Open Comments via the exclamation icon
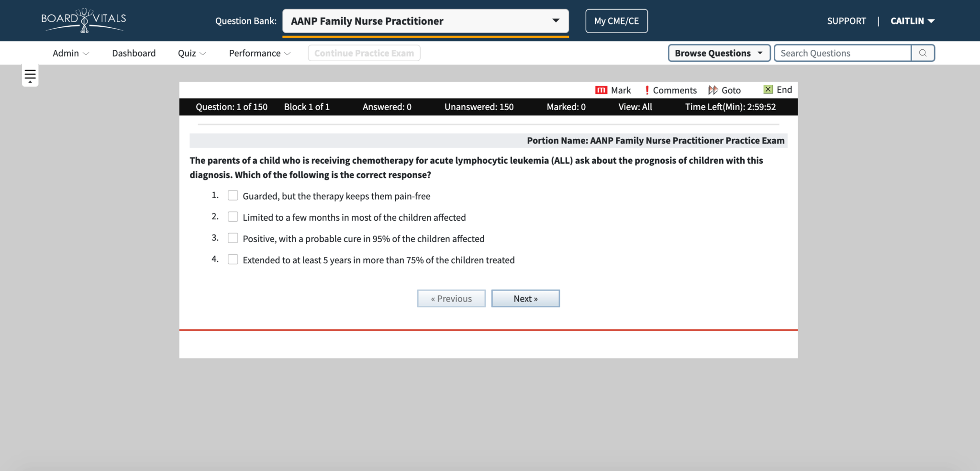This screenshot has width=980, height=471. click(647, 90)
